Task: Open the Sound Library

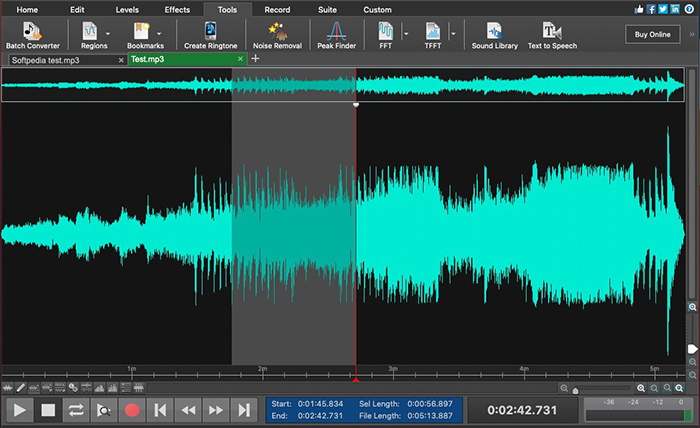Action: (x=495, y=35)
